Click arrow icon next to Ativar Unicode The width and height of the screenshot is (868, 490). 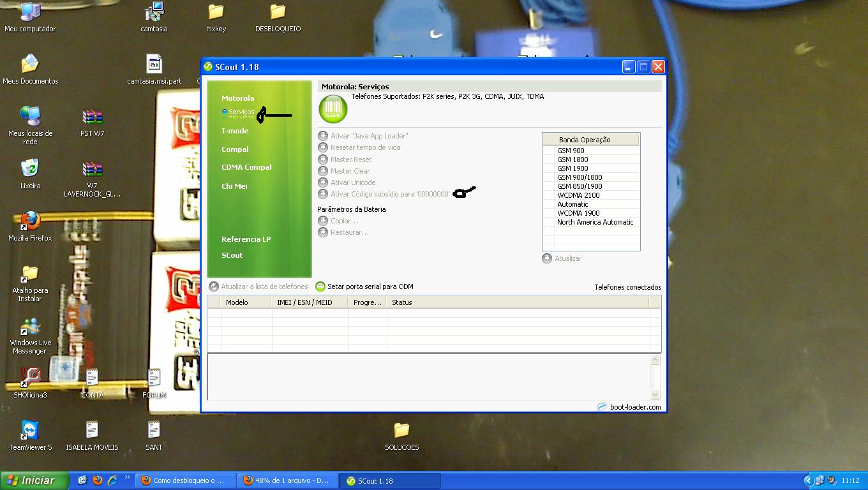tap(323, 182)
